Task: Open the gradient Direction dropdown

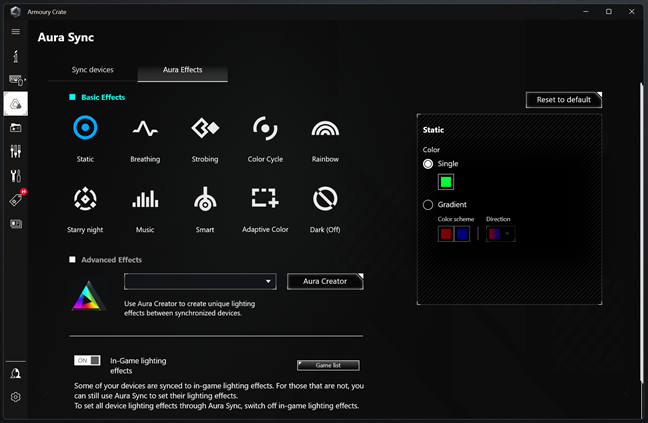Action: coord(500,234)
